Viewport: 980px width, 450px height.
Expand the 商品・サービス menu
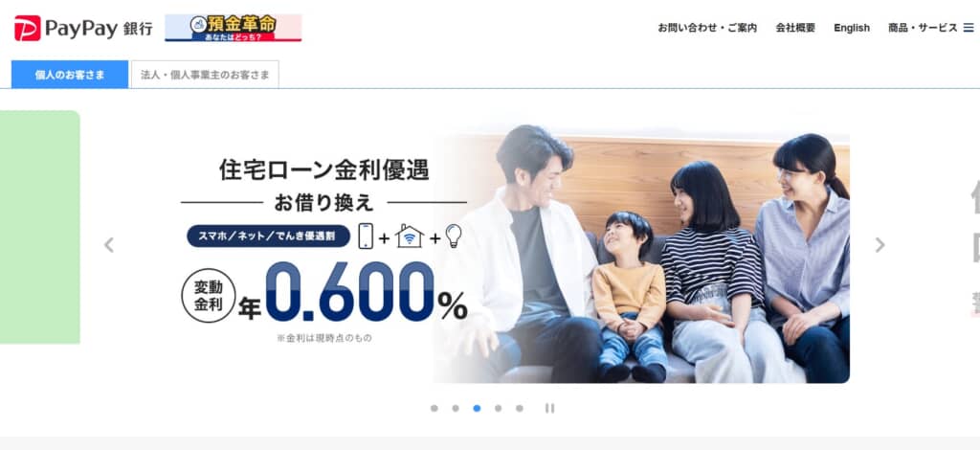point(923,28)
